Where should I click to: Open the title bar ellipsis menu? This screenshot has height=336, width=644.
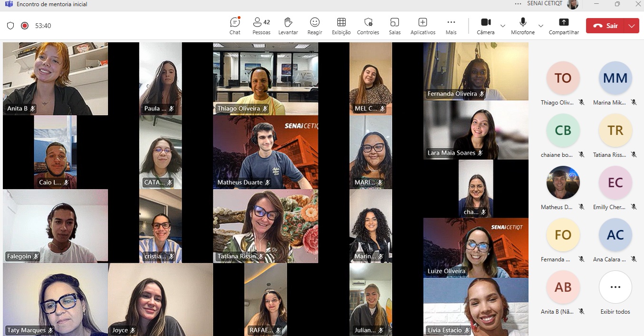518,4
